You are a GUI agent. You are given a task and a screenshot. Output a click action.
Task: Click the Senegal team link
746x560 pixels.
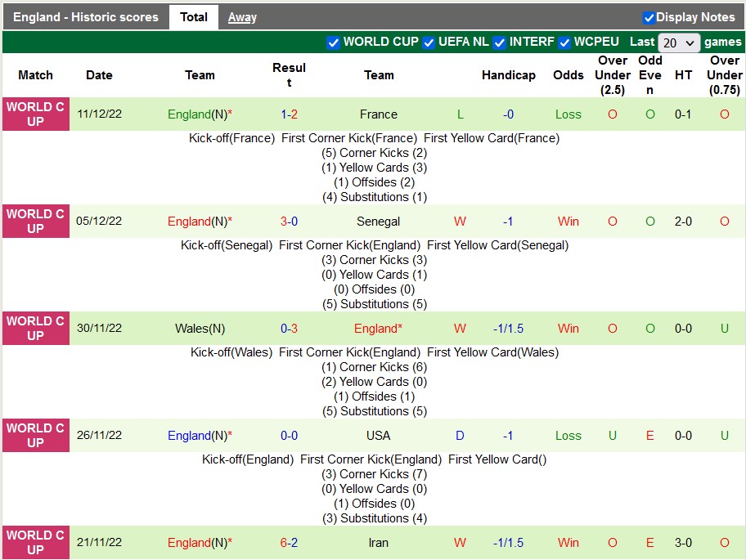[379, 222]
